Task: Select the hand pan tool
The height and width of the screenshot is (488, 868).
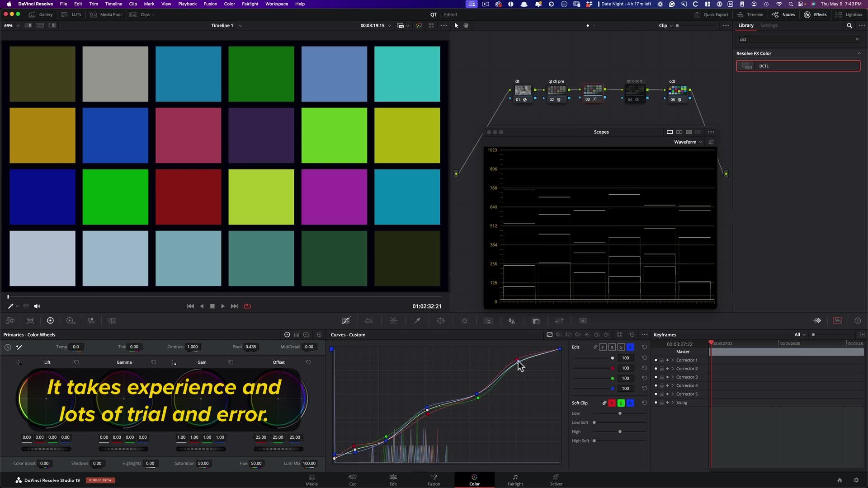Action: [x=466, y=26]
